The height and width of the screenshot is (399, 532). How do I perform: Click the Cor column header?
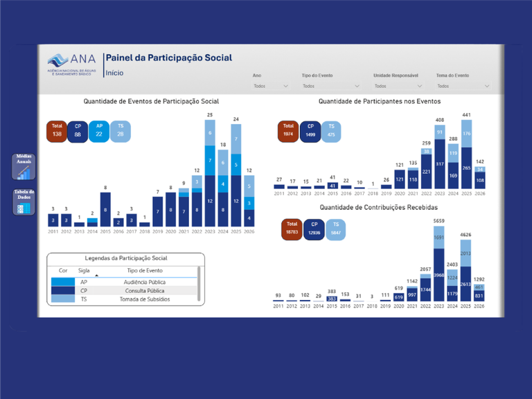pos(63,270)
